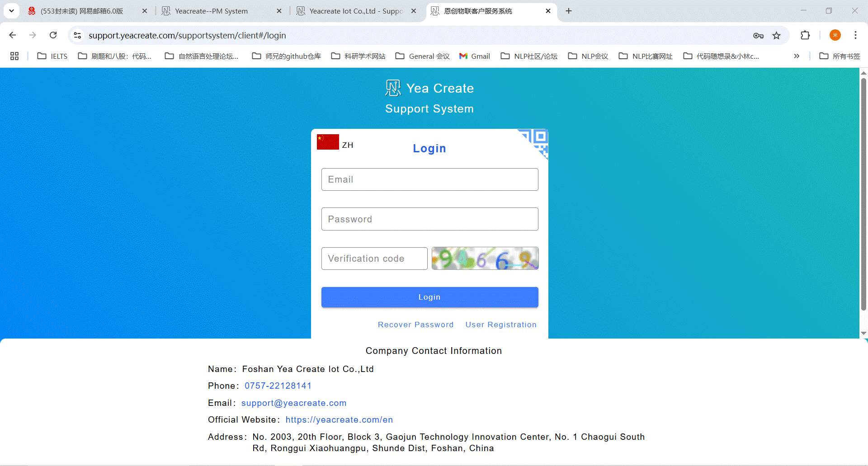Expand the hidden bookmarks chevron
This screenshot has width=868, height=466.
click(797, 56)
